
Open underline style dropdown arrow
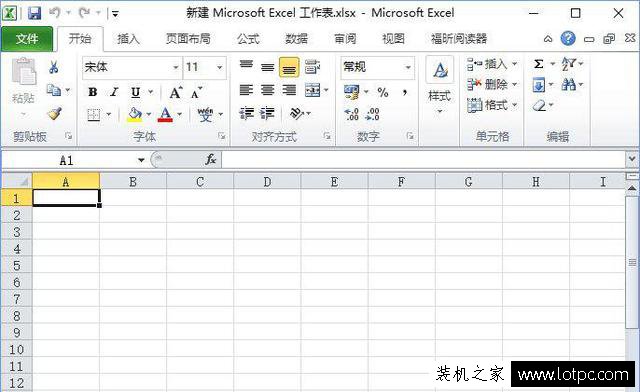[151, 92]
